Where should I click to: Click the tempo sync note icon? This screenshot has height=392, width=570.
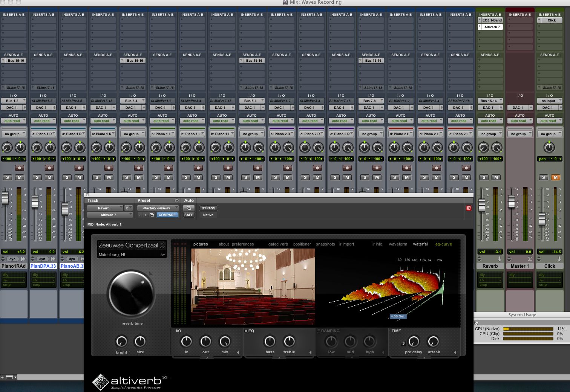coord(403,343)
